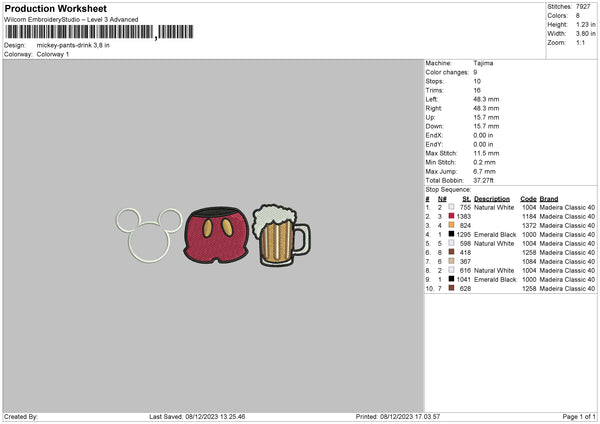Click the "Color changes:" label
600x424 pixels.
point(447,72)
